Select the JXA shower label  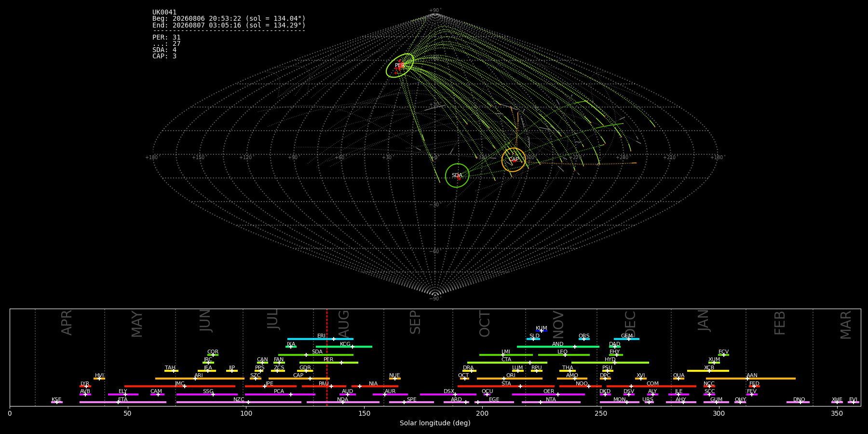(291, 344)
